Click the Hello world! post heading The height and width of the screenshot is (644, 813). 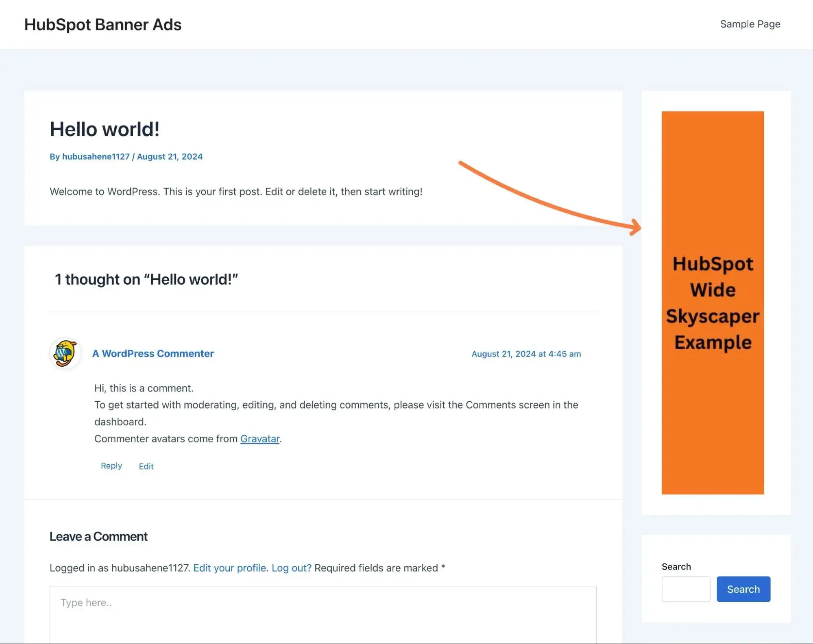[x=105, y=129]
